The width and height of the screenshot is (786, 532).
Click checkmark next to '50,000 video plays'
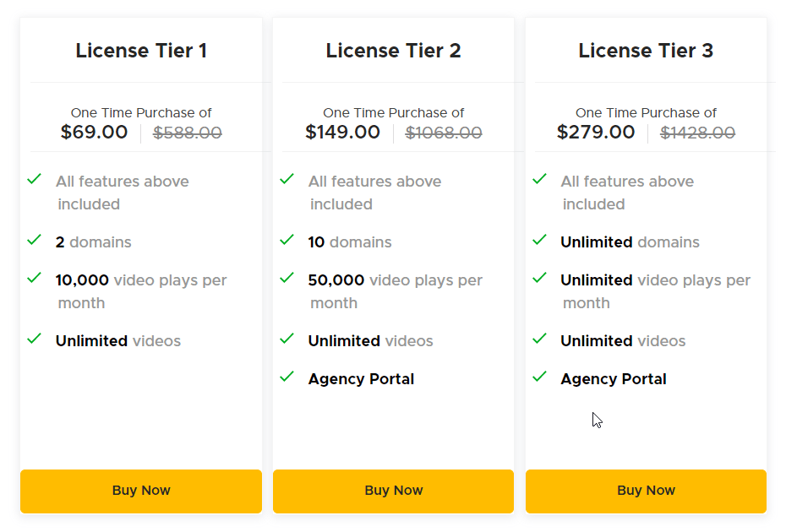287,279
